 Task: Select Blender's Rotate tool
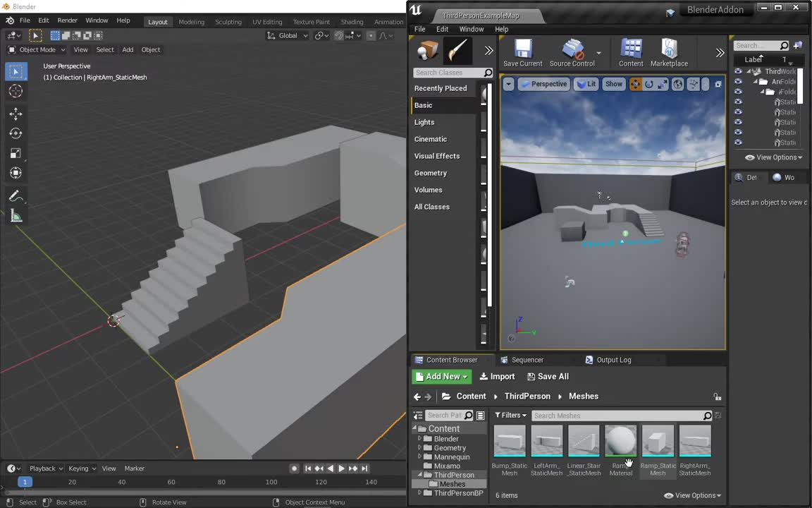point(16,133)
